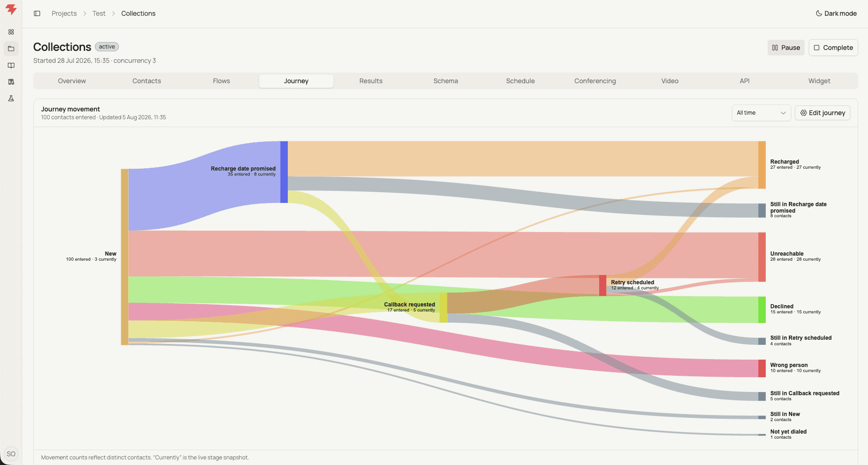
Task: Click the blue Recharge date promised node
Action: click(284, 172)
